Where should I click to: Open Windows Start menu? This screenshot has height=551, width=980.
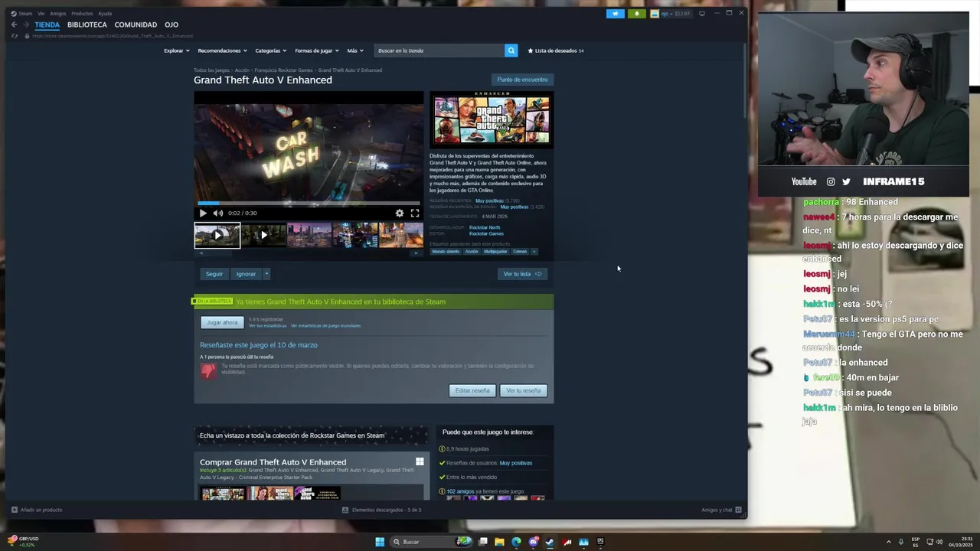[380, 542]
